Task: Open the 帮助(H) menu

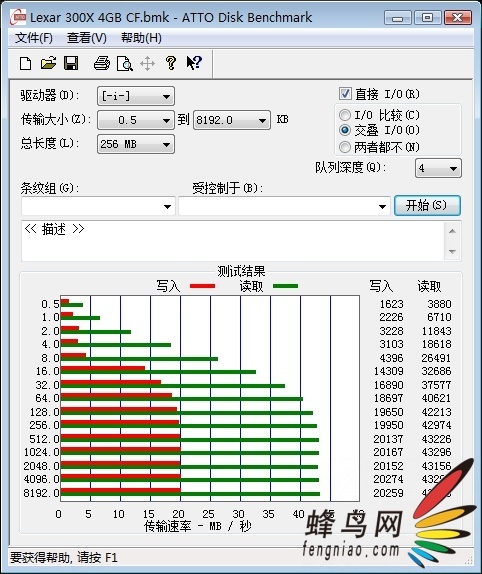Action: 141,38
